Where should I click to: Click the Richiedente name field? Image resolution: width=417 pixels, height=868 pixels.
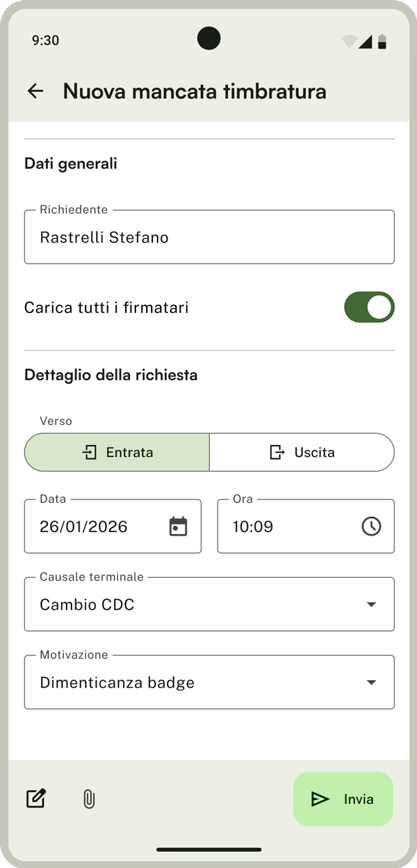click(x=208, y=238)
